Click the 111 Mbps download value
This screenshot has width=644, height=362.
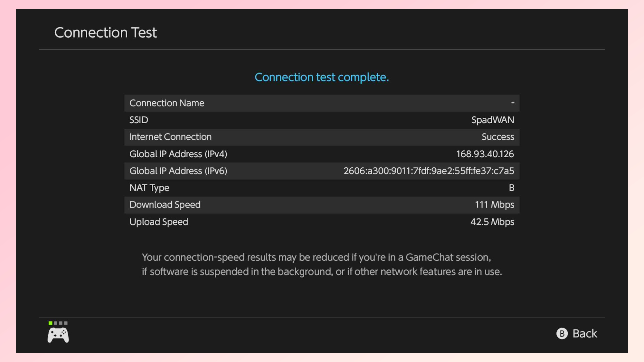click(x=494, y=205)
